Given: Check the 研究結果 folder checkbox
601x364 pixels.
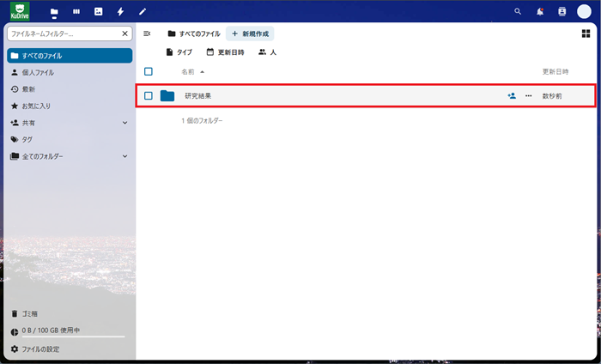Looking at the screenshot, I should 149,96.
